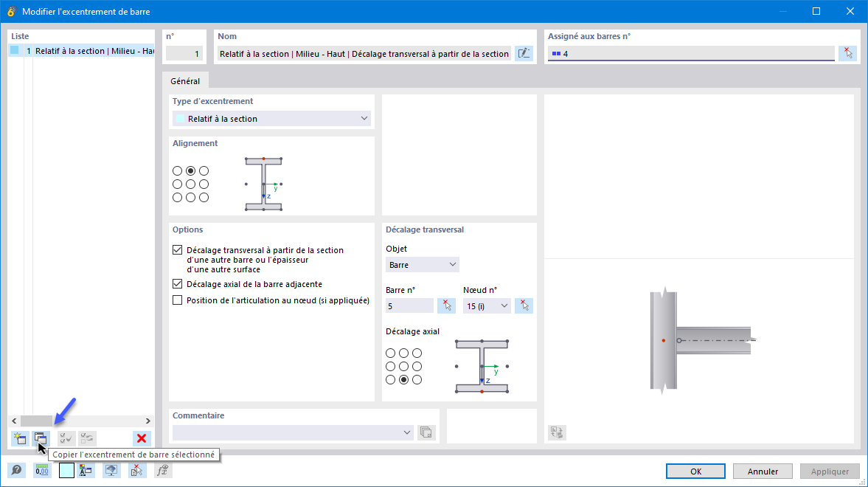The width and height of the screenshot is (868, 487).
Task: Select the top-middle Alignement radio button
Action: pyautogui.click(x=190, y=170)
